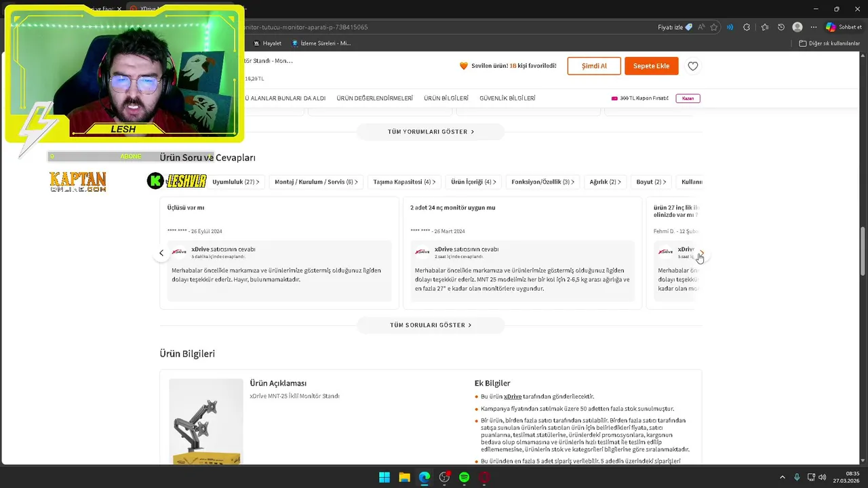Viewport: 868px width, 488px height.
Task: Open the xDrive seller link in Ek Bilgiler
Action: tap(513, 396)
